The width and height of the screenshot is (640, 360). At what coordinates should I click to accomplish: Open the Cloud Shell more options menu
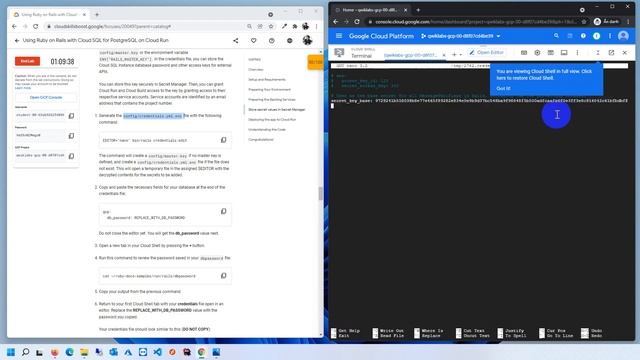click(577, 53)
